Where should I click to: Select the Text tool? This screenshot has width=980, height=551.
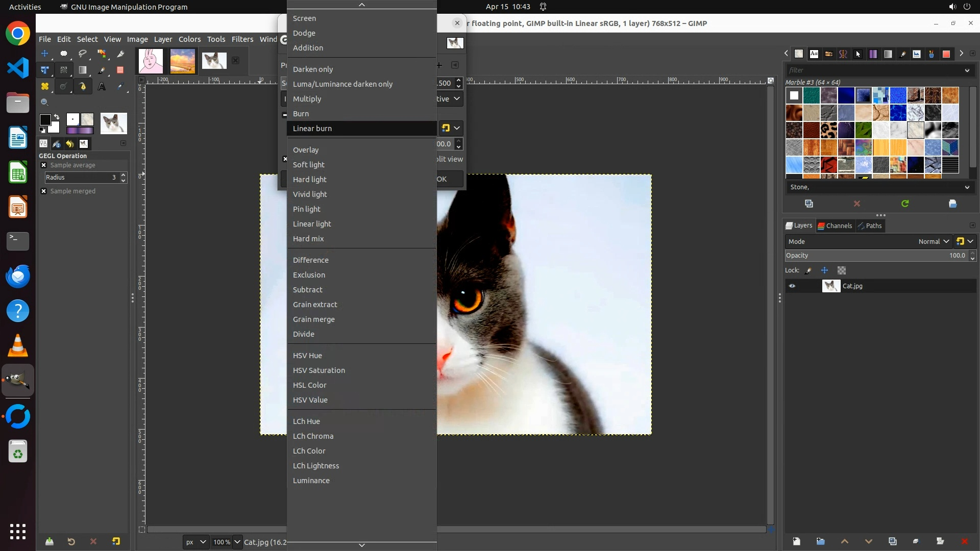pos(102,87)
